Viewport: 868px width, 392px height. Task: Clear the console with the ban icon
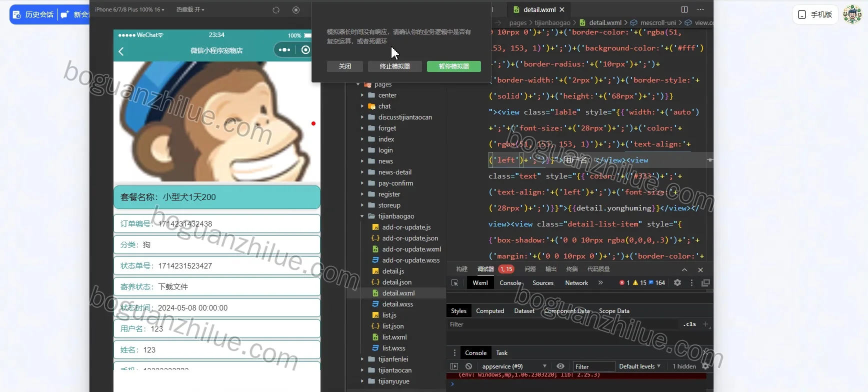point(468,366)
